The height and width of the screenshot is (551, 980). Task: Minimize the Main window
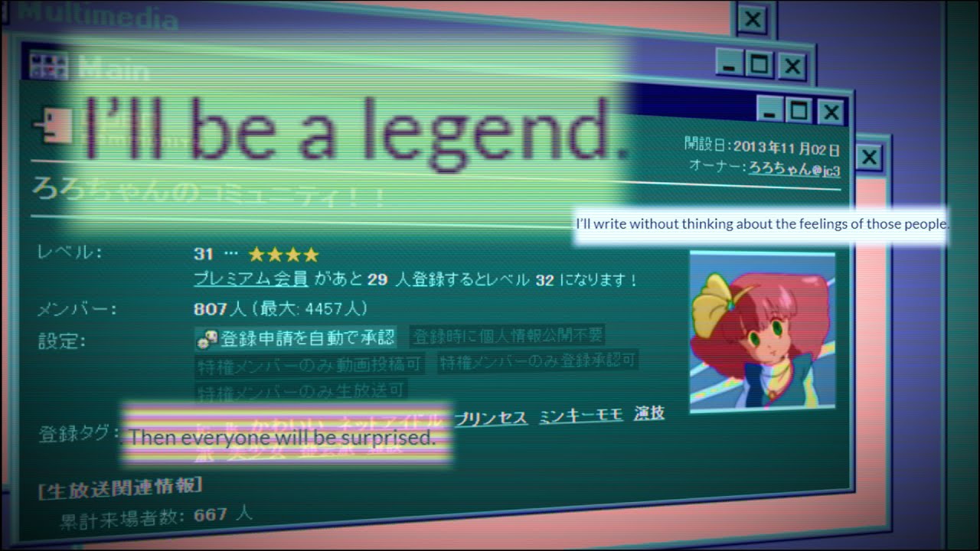pos(729,65)
